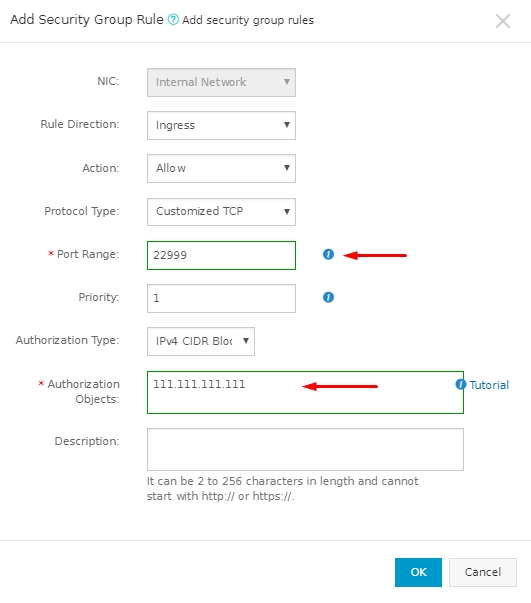Open the Add security group rules help link
This screenshot has width=531, height=603.
point(248,20)
